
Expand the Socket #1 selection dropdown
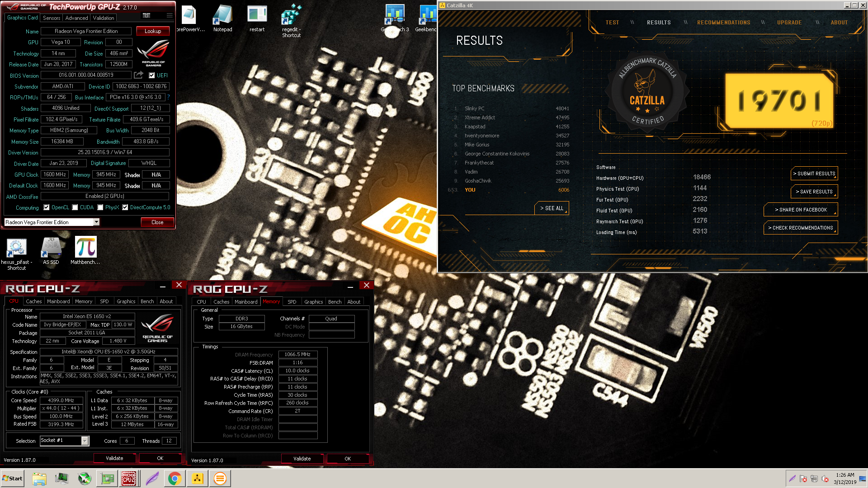[85, 441]
